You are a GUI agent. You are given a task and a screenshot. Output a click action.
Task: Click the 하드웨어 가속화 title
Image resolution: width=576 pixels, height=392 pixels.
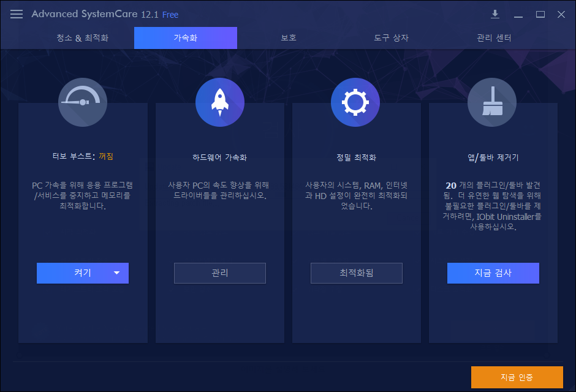(219, 158)
